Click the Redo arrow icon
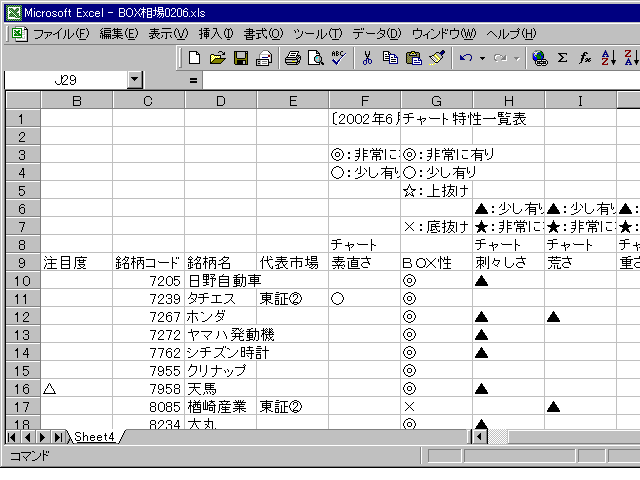640x480 pixels. (x=500, y=58)
